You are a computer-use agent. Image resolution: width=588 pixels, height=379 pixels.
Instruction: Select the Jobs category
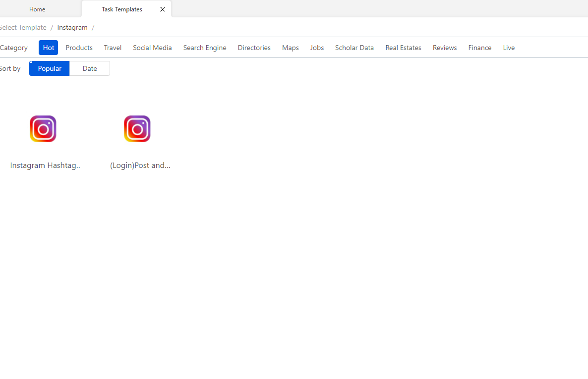317,48
